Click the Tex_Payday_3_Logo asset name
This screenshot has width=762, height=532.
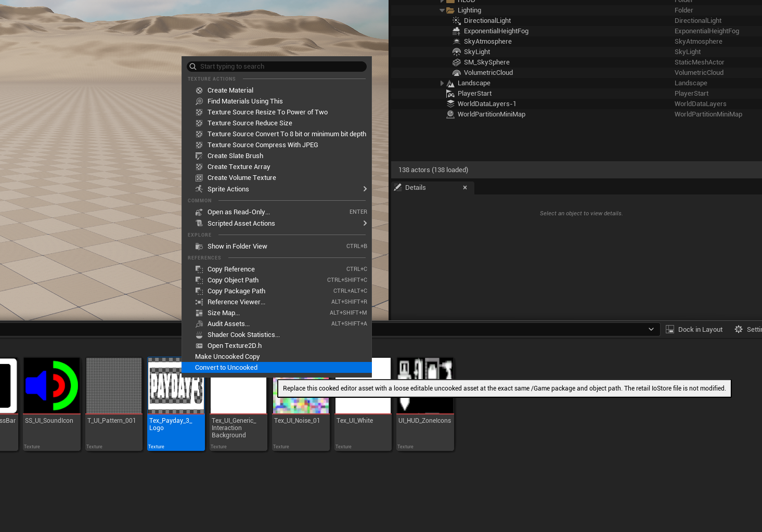[171, 424]
